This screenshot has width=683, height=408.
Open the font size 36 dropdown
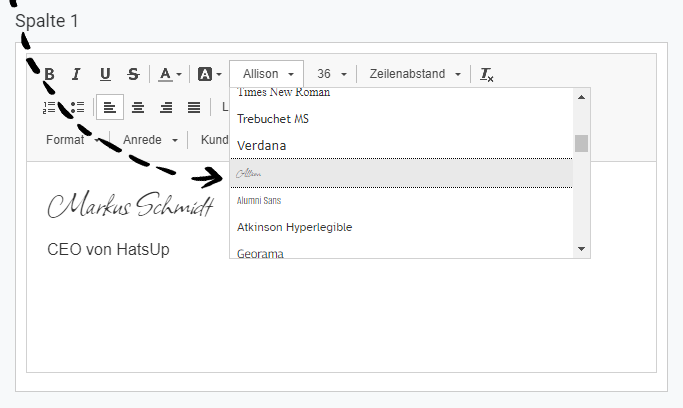point(331,74)
